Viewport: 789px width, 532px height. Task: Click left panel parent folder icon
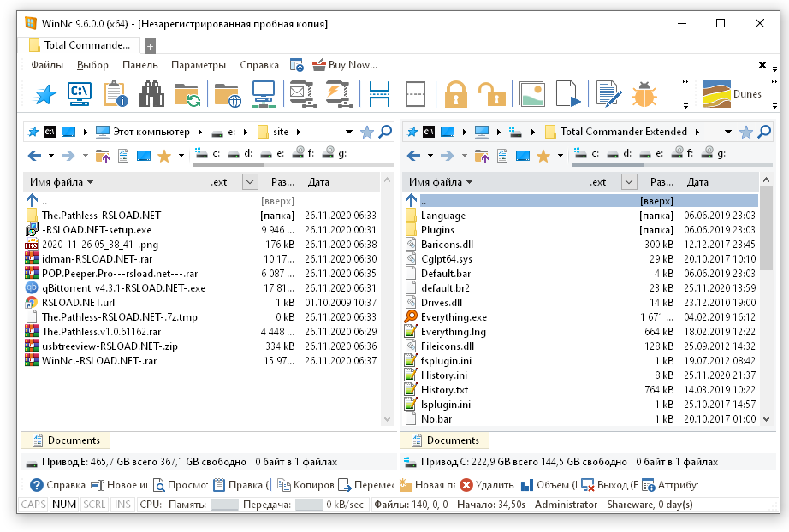pyautogui.click(x=103, y=156)
